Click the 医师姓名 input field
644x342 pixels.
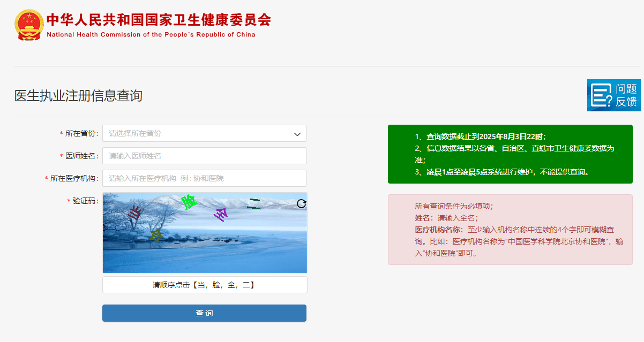[x=204, y=155]
